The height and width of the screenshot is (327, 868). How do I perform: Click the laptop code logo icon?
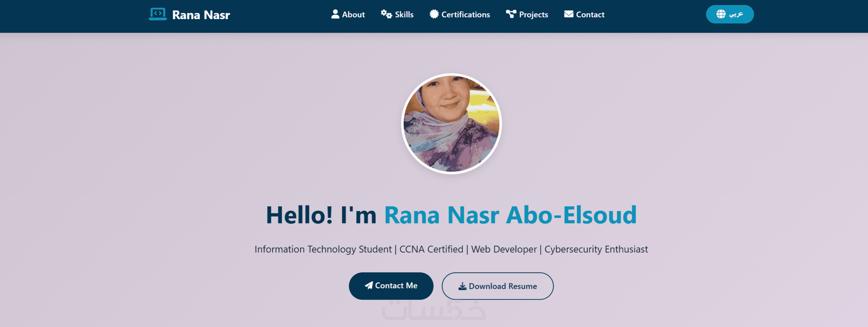click(x=158, y=14)
